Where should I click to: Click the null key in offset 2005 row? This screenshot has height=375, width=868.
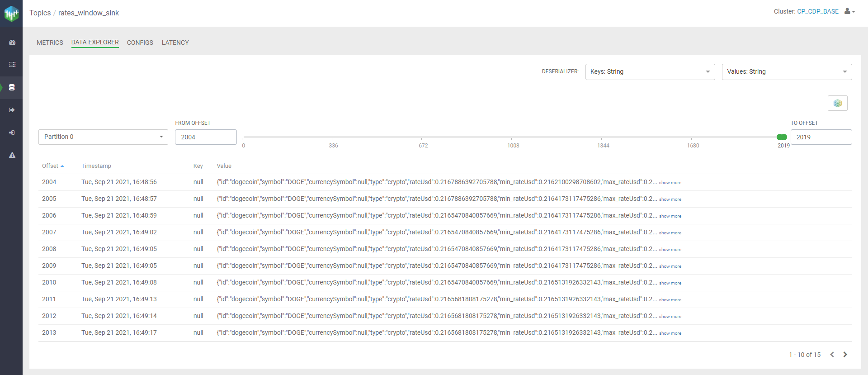198,199
